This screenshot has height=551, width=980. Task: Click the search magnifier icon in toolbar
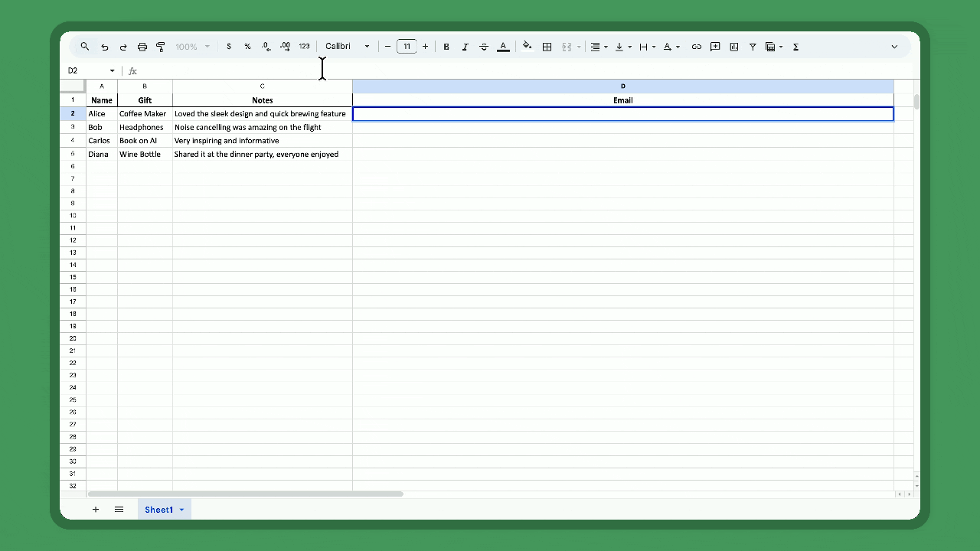(x=85, y=47)
